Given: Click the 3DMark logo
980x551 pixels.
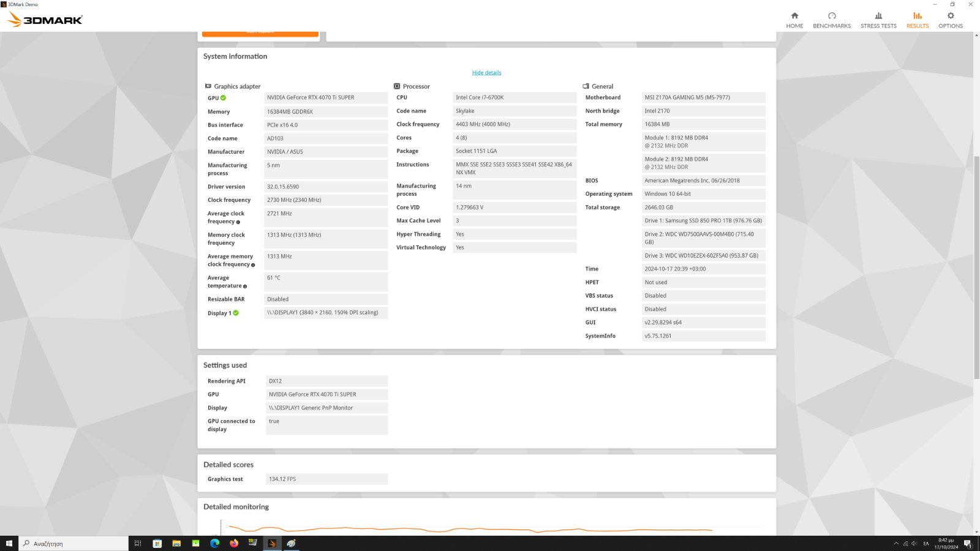Looking at the screenshot, I should click(x=45, y=20).
